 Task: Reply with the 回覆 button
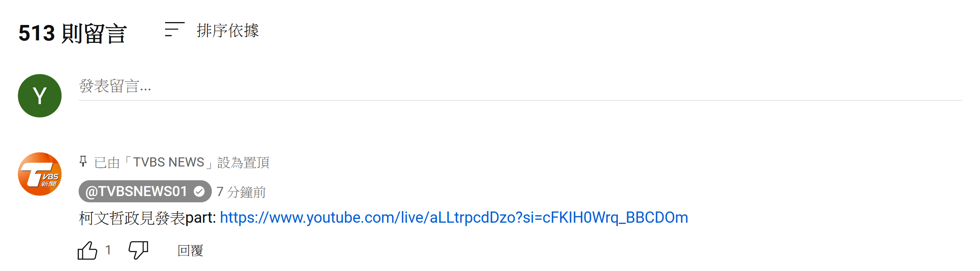coord(190,250)
